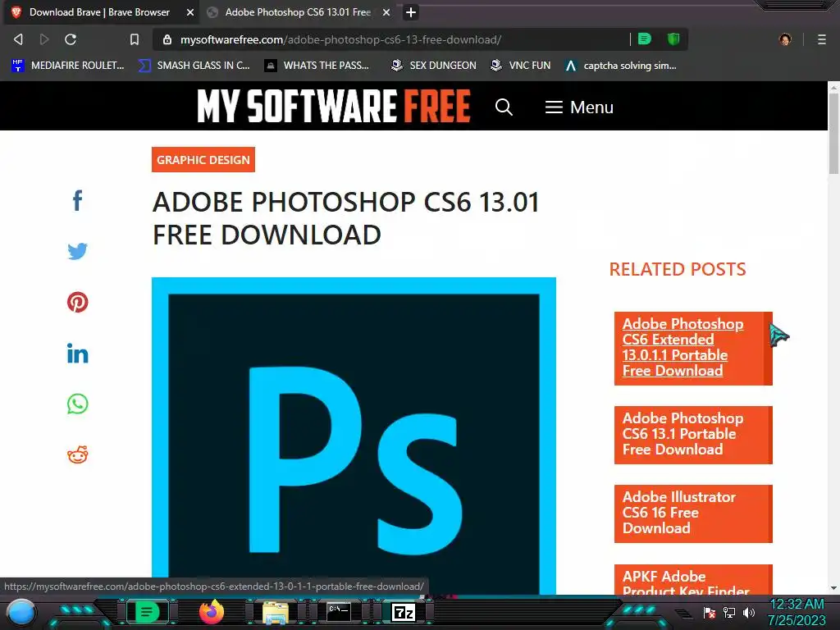Open WHATS THE PASS... bookmark
The width and height of the screenshot is (840, 630).
pyautogui.click(x=317, y=66)
